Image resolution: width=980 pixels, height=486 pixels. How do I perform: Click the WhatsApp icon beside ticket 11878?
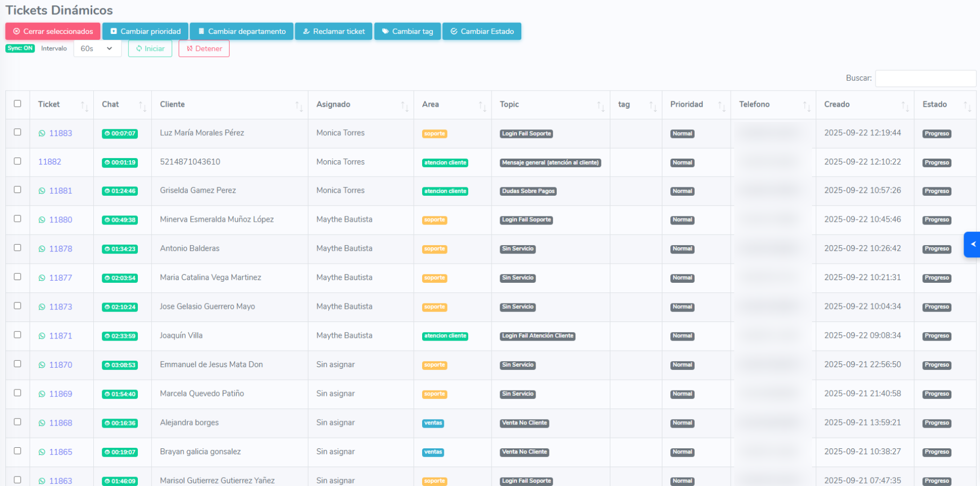click(42, 249)
